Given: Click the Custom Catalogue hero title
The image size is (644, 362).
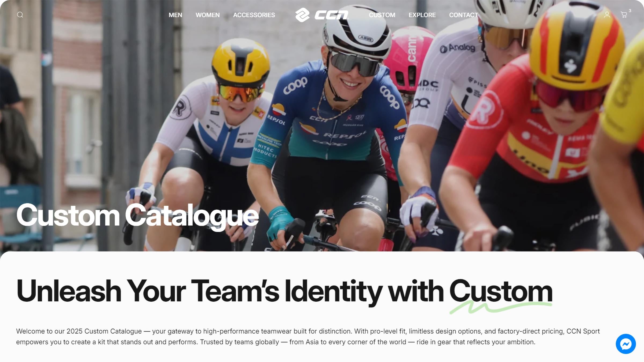Looking at the screenshot, I should coord(137,216).
